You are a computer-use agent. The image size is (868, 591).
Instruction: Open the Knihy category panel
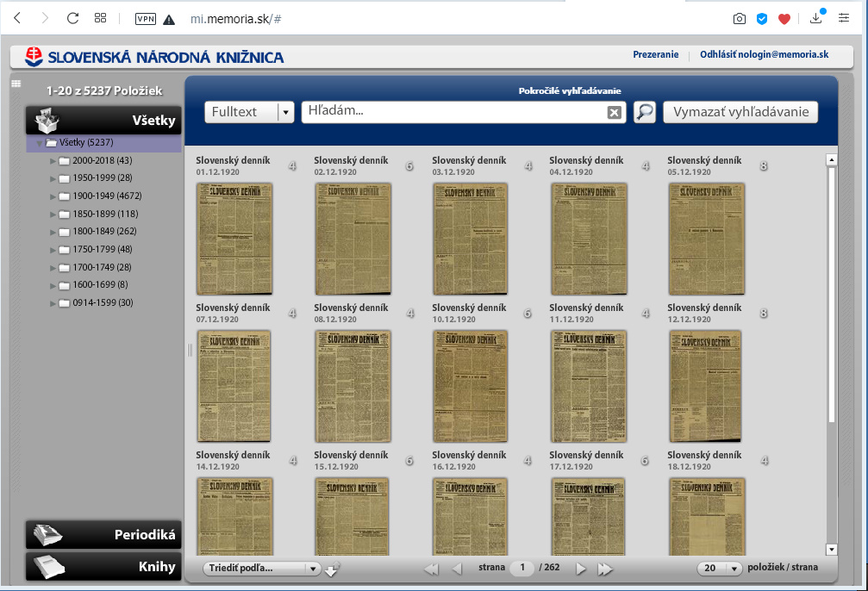(103, 567)
